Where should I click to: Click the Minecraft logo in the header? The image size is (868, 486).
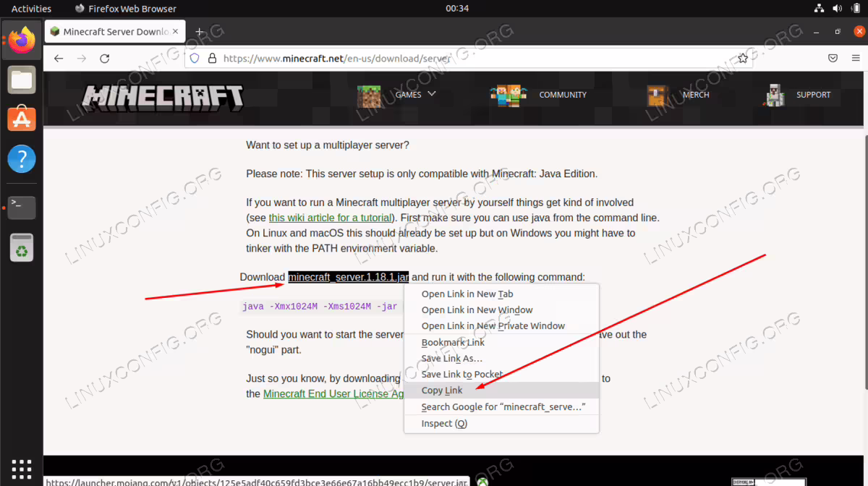click(162, 97)
